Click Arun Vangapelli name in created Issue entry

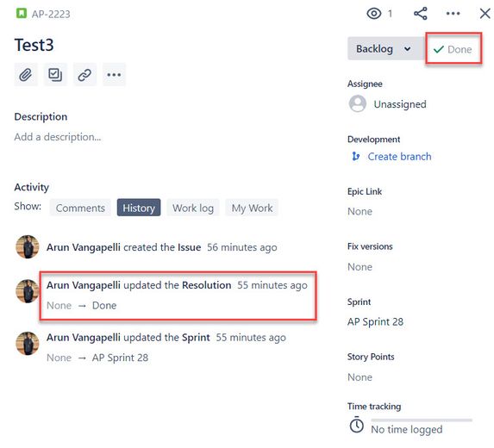pos(84,247)
